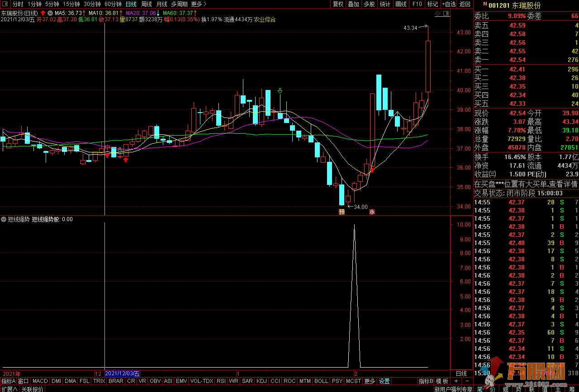Screen dimensions: 579x392
Task: Select 60分钟 period
Action: 113,4
